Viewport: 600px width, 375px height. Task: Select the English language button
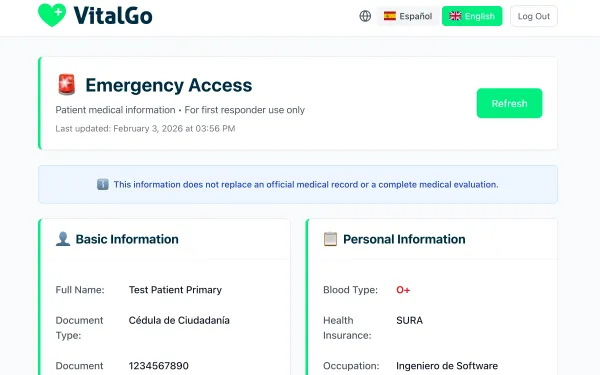[472, 16]
